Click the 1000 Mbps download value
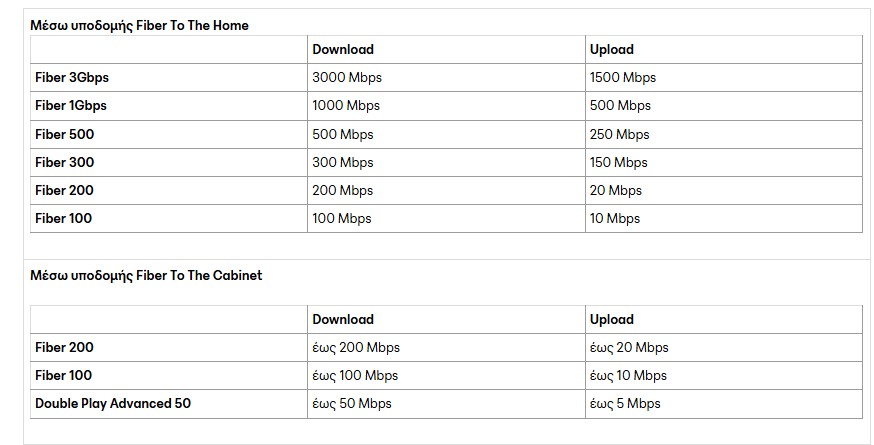 click(x=346, y=105)
